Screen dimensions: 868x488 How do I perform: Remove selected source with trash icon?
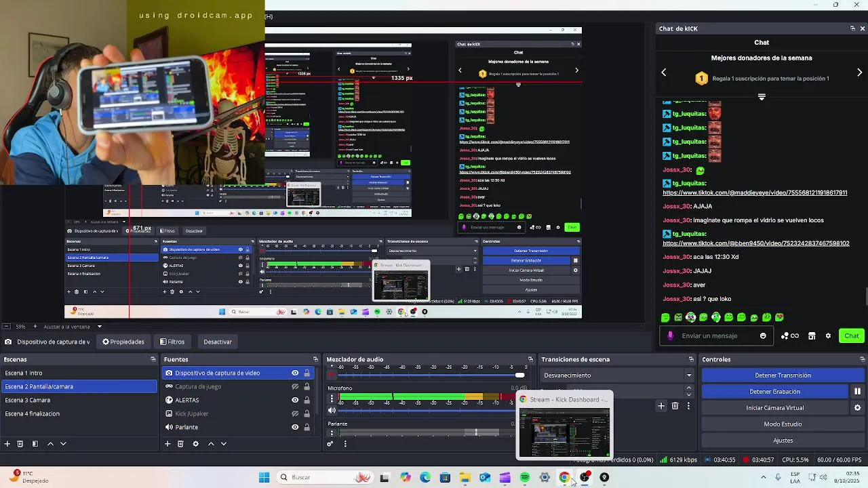pos(180,444)
